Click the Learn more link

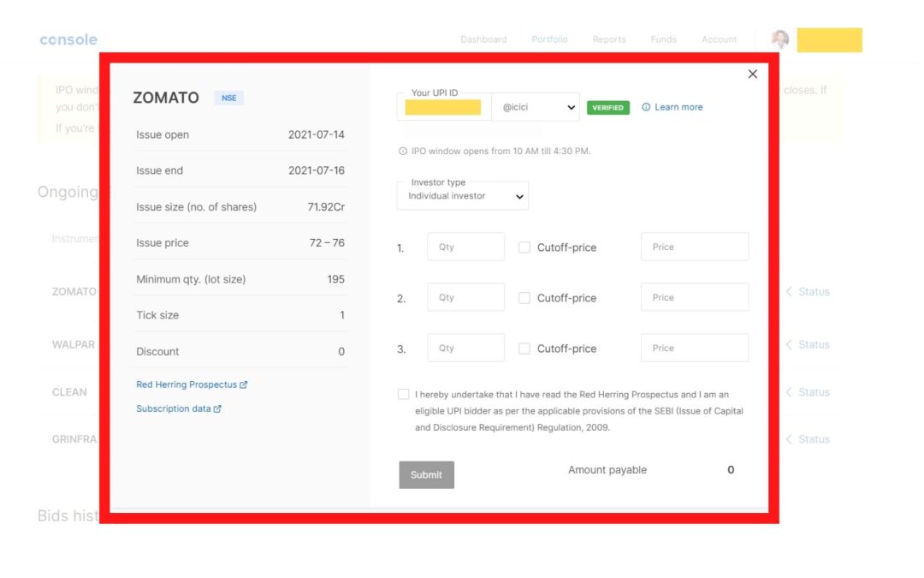(x=678, y=107)
